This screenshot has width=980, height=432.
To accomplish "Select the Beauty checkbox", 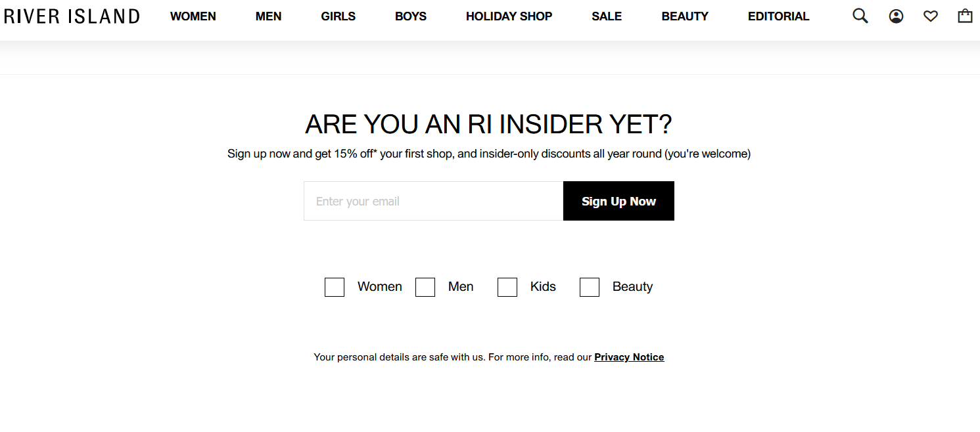I will click(x=590, y=288).
